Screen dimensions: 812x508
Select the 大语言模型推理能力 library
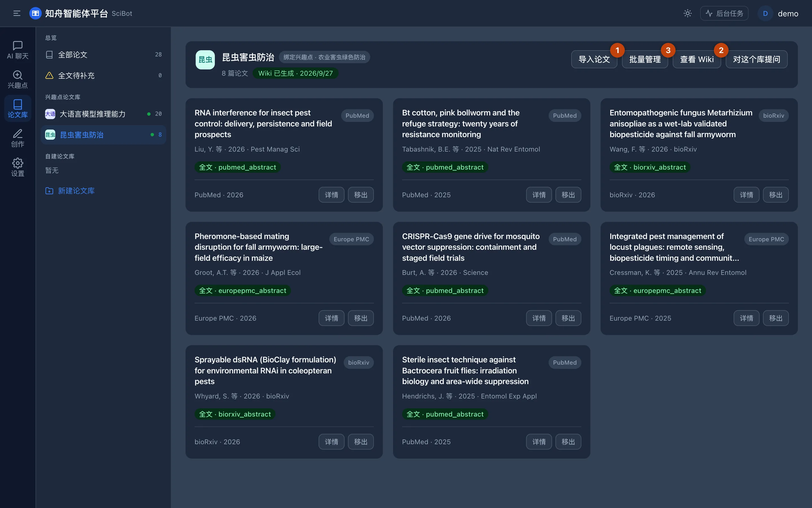[x=103, y=114]
